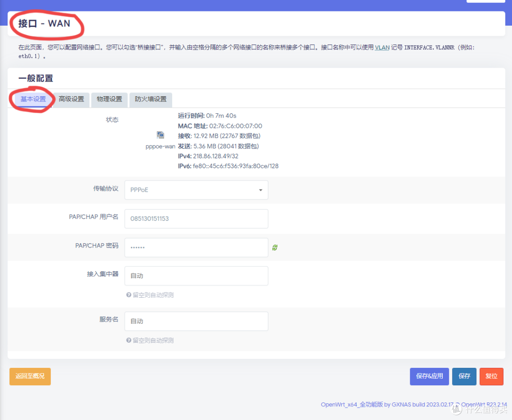Click the green reveal icon beside PAP/CHAP 密码
Image resolution: width=512 pixels, height=420 pixels.
pos(274,247)
